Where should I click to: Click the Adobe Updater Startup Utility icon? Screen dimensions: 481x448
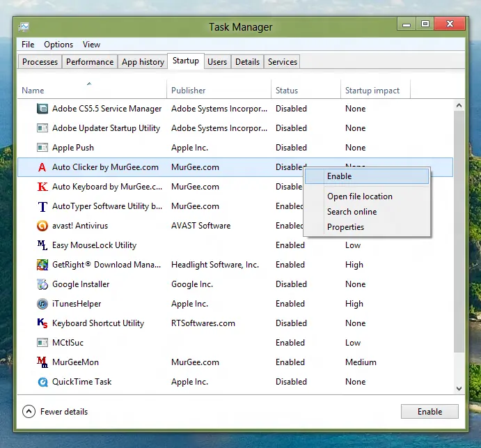pyautogui.click(x=42, y=128)
